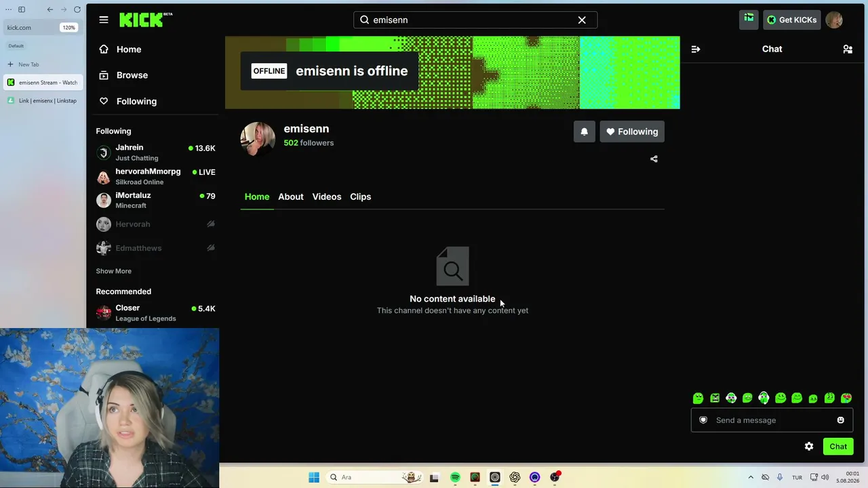Open the chat users list icon
The image size is (868, 488).
coord(848,49)
